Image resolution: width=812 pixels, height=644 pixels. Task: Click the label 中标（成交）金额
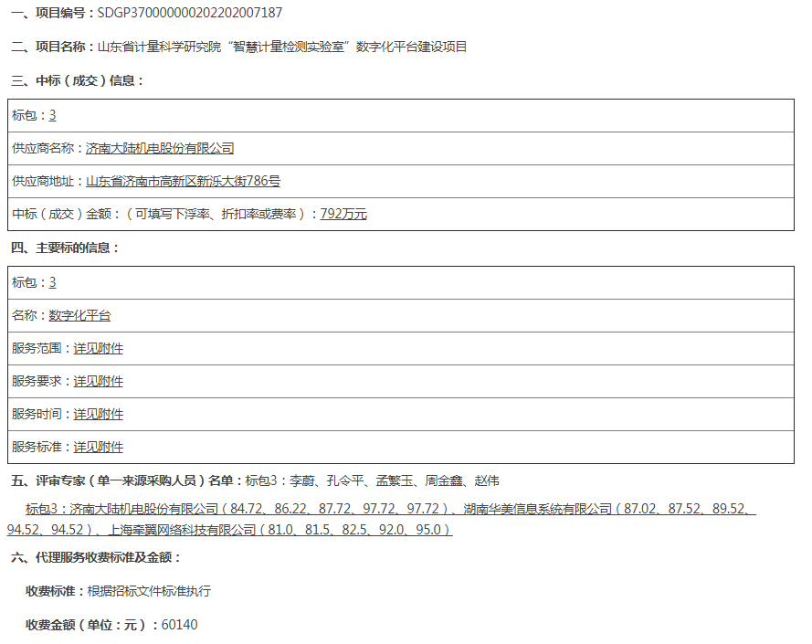(62, 214)
